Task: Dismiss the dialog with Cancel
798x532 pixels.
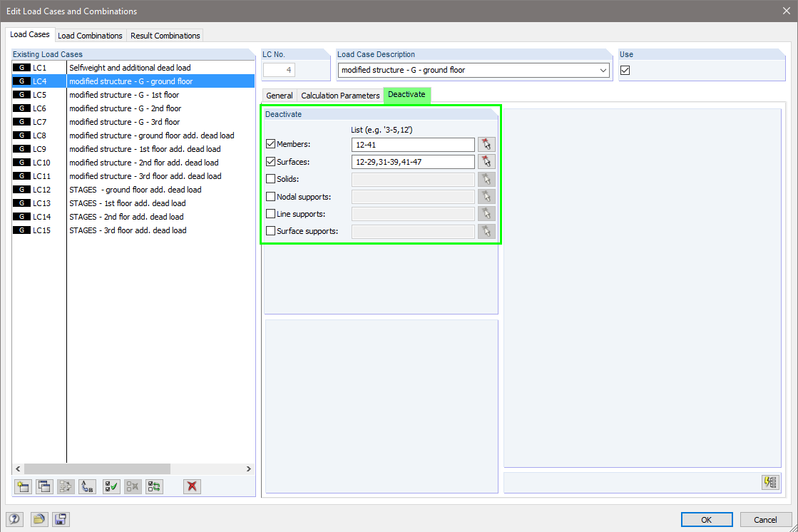Action: pos(765,519)
